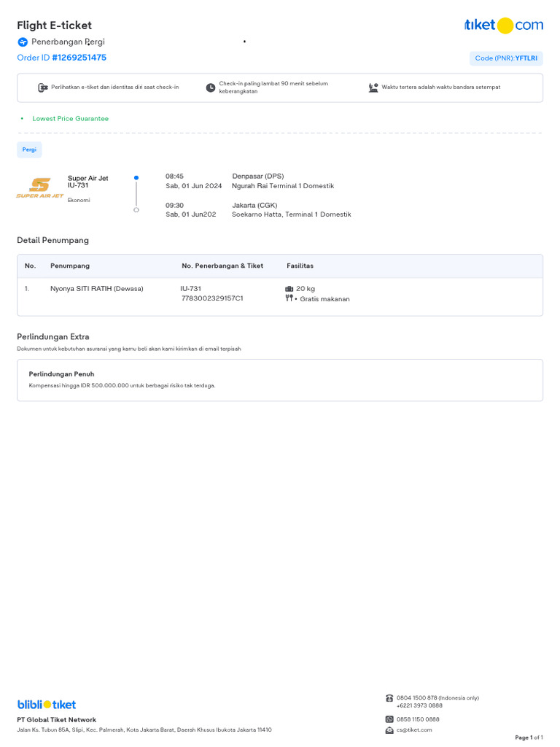Screen dimensions: 560x747
Task: Click the tiket.com logo
Action: pyautogui.click(x=503, y=26)
